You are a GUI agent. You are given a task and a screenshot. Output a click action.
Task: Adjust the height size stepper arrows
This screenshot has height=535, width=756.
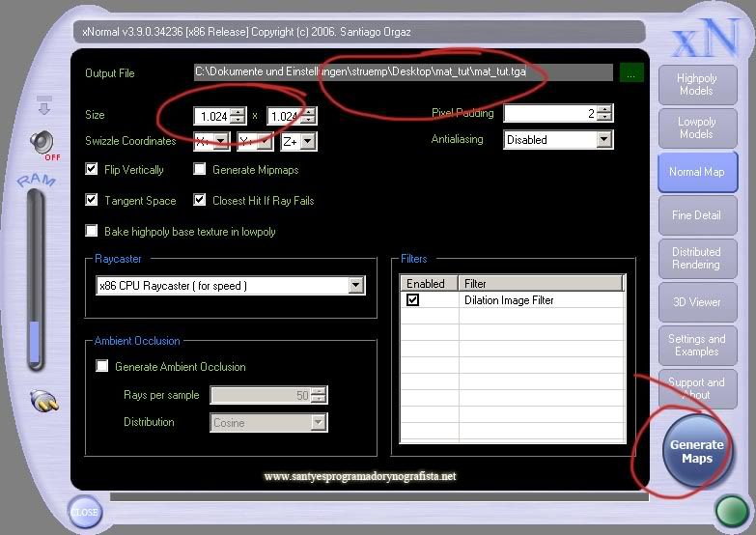[x=309, y=116]
